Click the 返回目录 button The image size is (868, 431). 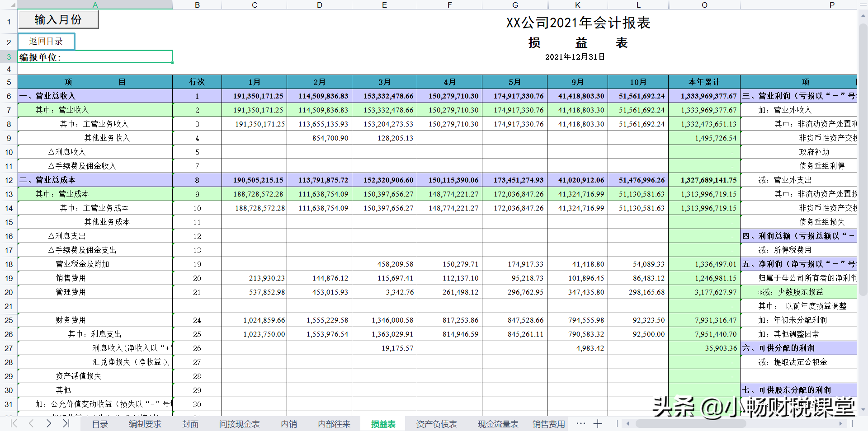click(x=47, y=41)
